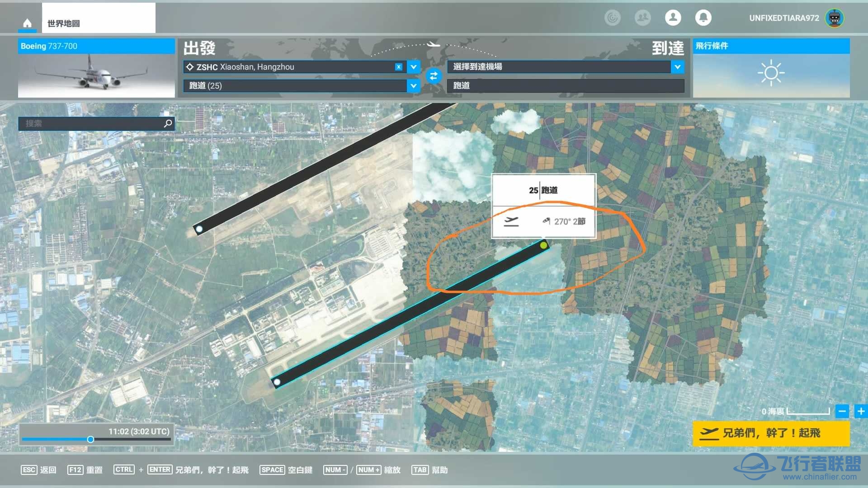Viewport: 868px width, 488px height.
Task: Click the 出發 departure heading
Action: [199, 48]
